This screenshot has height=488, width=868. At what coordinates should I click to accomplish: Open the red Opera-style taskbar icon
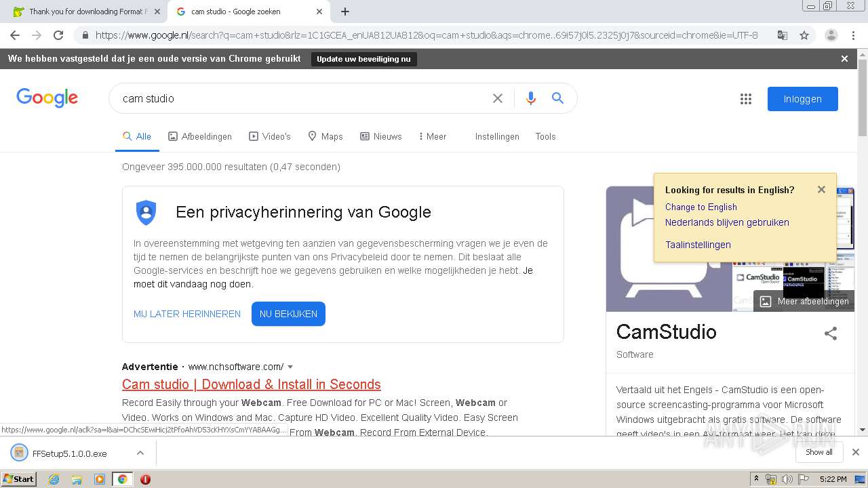(145, 479)
